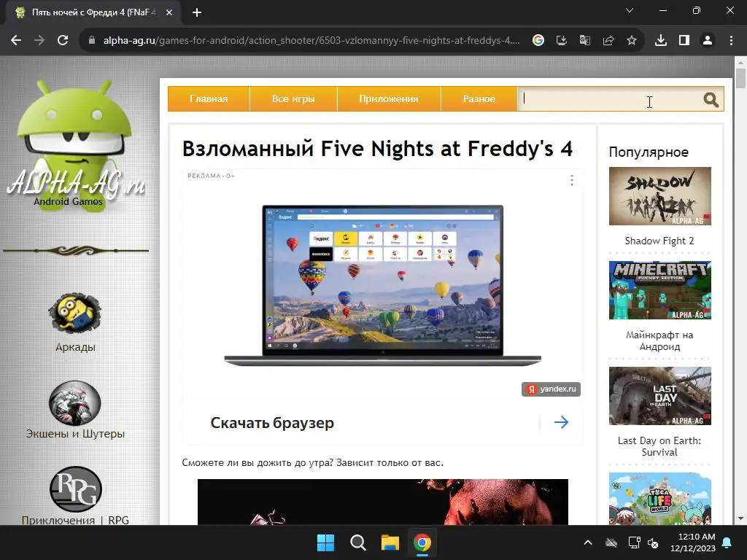This screenshot has height=560, width=747.
Task: Click the blue arrow in the ad
Action: (561, 422)
